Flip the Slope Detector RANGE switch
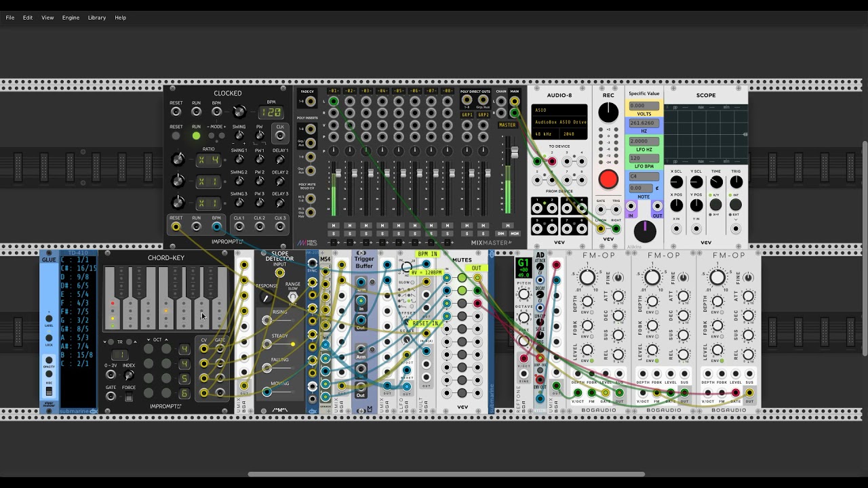 click(x=292, y=297)
